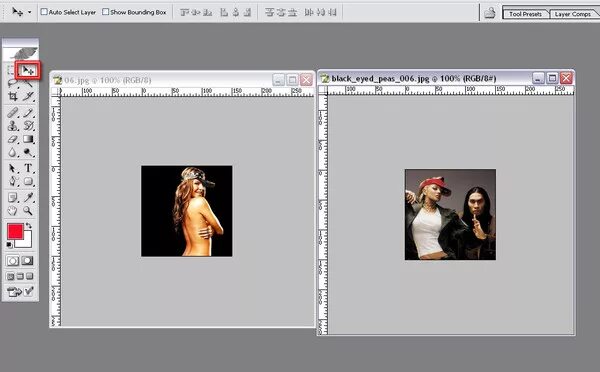Select the Blur tool
600x372 pixels.
[x=13, y=152]
